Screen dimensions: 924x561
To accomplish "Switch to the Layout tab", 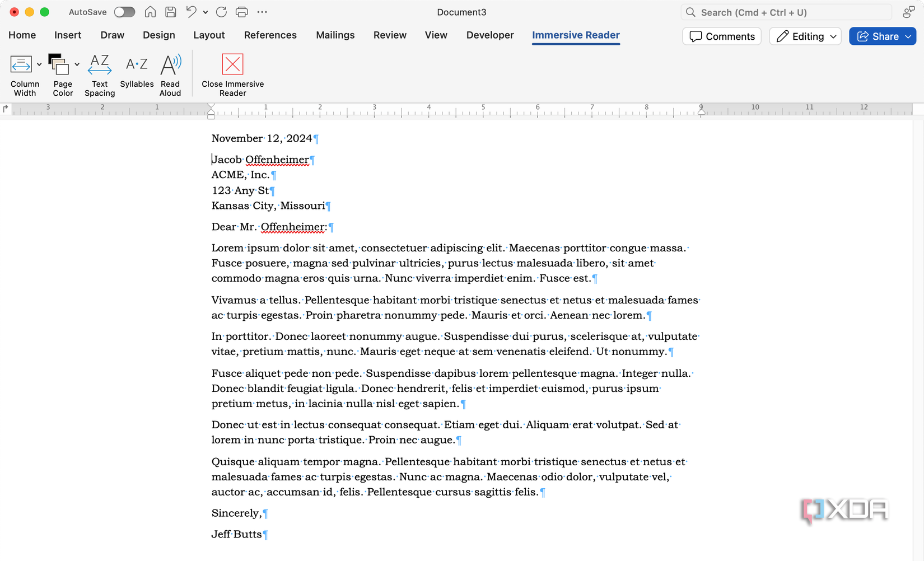I will (x=209, y=35).
